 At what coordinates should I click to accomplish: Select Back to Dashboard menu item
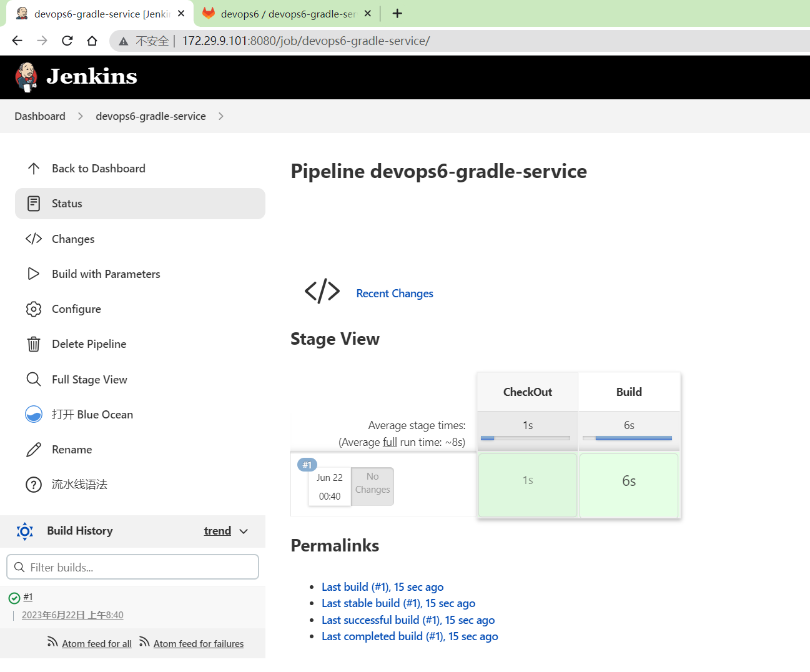[x=140, y=169]
